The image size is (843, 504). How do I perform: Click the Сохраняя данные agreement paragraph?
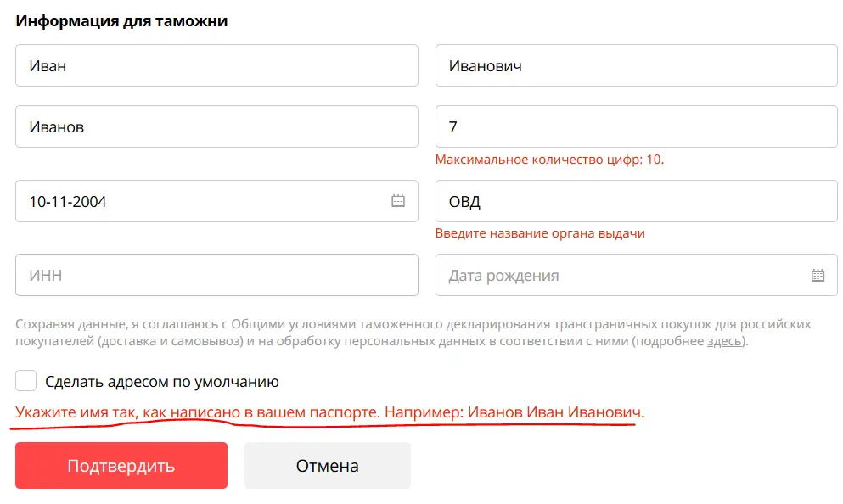413,333
